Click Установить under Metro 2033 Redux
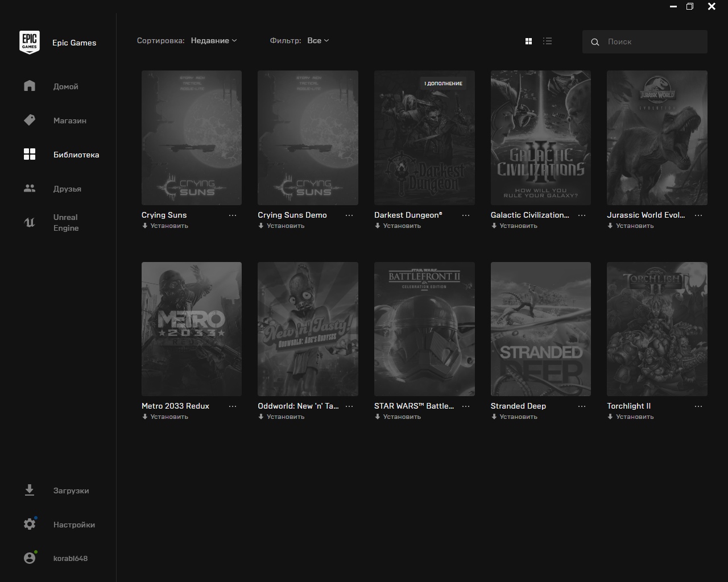Image resolution: width=728 pixels, height=582 pixels. (165, 417)
